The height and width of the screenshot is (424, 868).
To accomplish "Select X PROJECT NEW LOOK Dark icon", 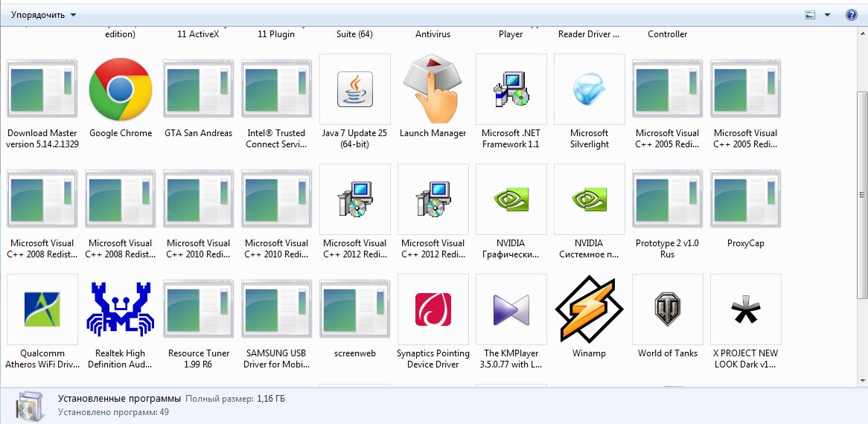I will point(746,309).
